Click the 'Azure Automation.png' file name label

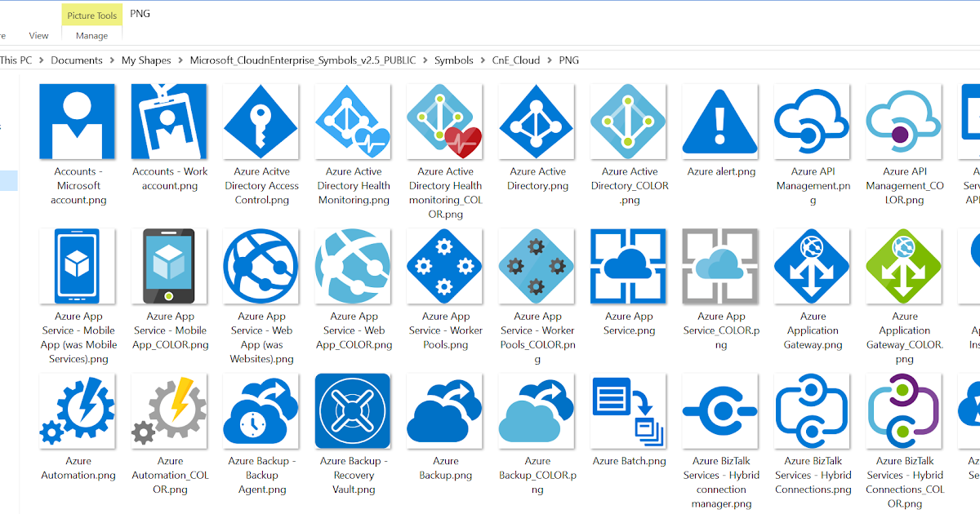[78, 468]
